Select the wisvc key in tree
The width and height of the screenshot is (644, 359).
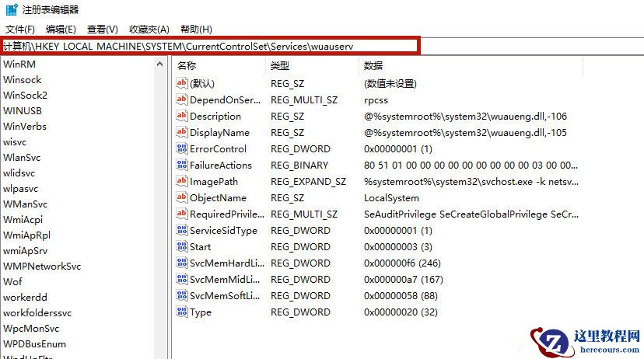pyautogui.click(x=15, y=142)
